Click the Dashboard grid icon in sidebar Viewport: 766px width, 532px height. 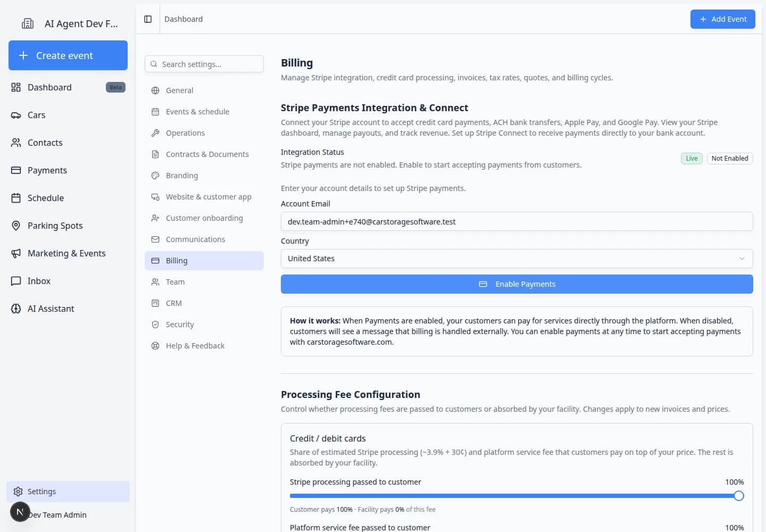pyautogui.click(x=16, y=87)
